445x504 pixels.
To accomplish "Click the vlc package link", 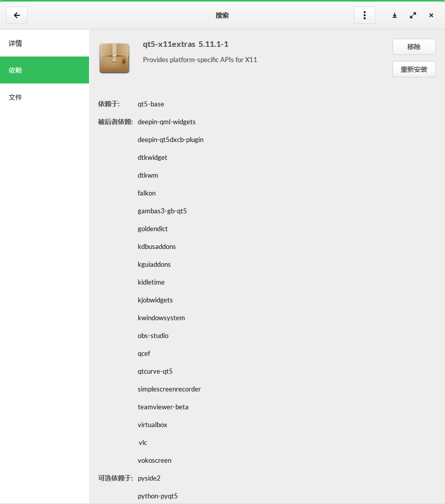I will (143, 442).
